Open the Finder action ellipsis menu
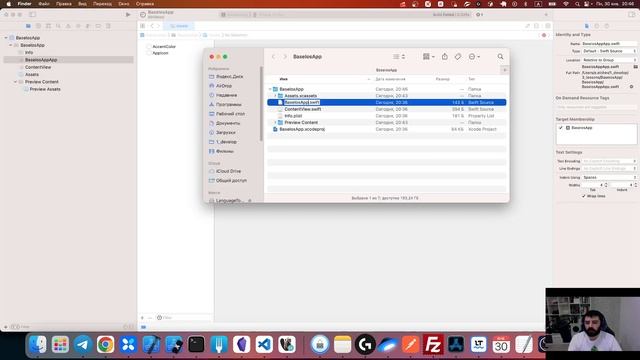 pos(474,57)
